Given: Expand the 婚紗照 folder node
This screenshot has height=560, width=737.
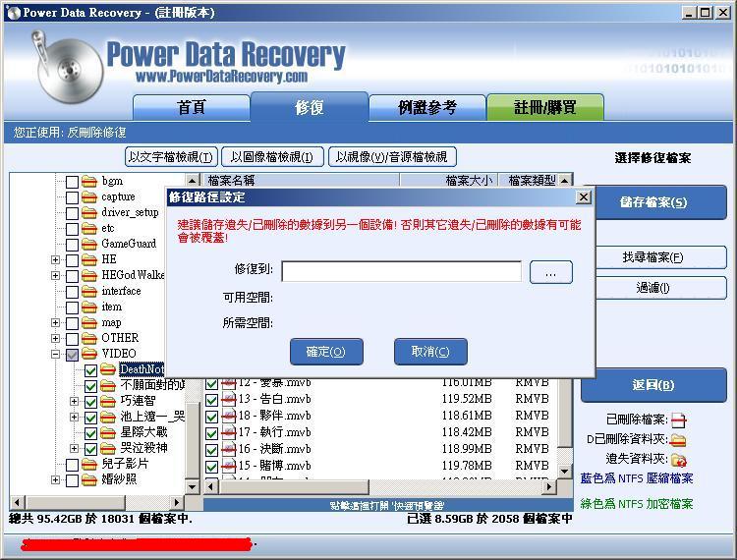Looking at the screenshot, I should pos(55,479).
